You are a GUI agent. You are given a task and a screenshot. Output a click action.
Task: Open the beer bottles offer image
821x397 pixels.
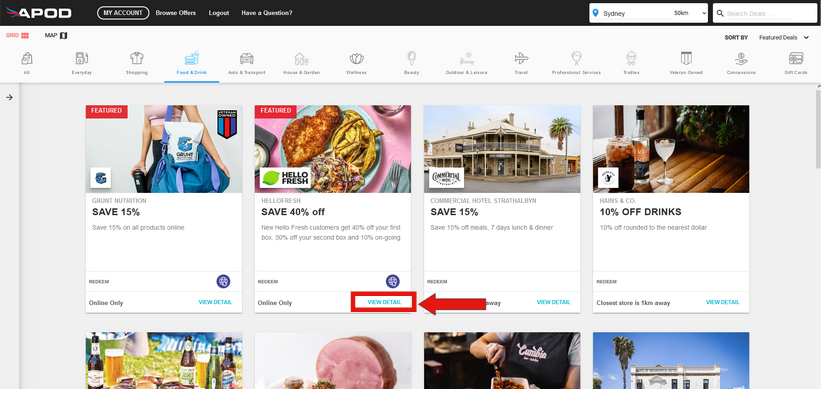[164, 360]
